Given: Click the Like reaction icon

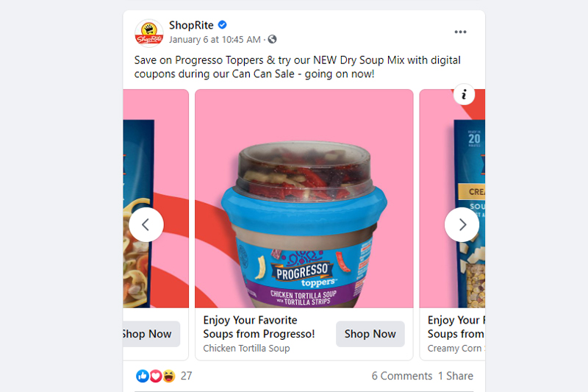Looking at the screenshot, I should (143, 376).
